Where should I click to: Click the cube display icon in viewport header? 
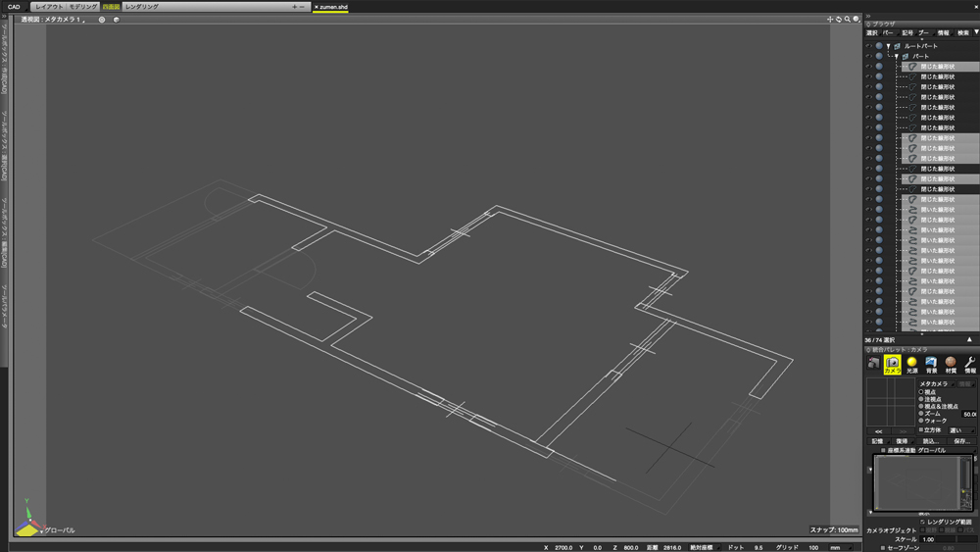[x=116, y=20]
